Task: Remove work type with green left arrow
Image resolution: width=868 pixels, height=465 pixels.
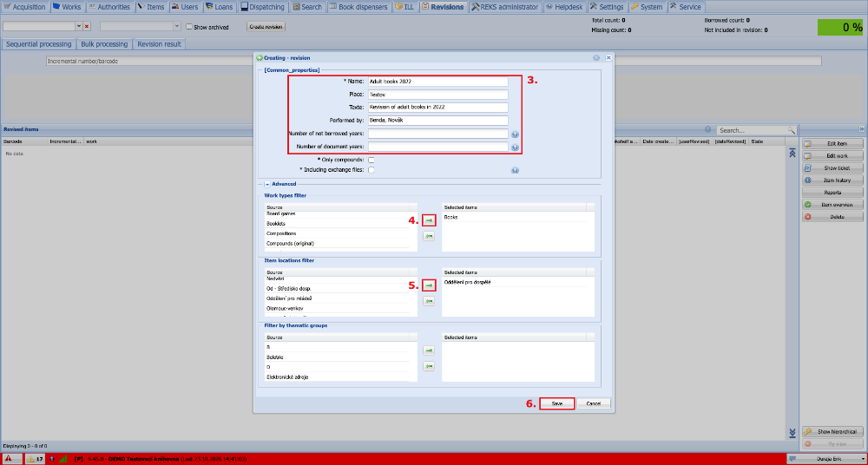Action: point(429,236)
